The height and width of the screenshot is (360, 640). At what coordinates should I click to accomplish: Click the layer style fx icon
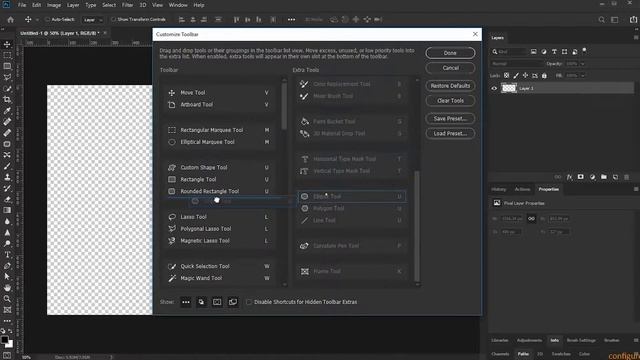click(569, 177)
